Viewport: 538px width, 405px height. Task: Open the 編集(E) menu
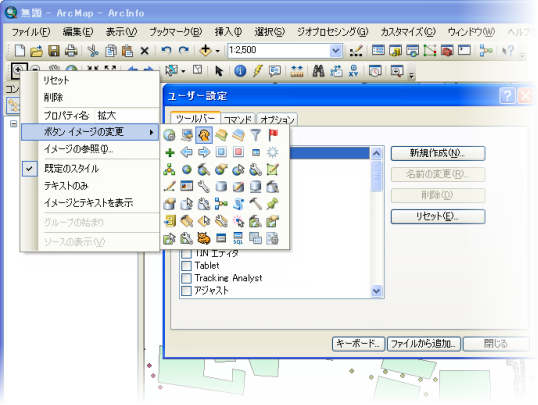(x=78, y=32)
